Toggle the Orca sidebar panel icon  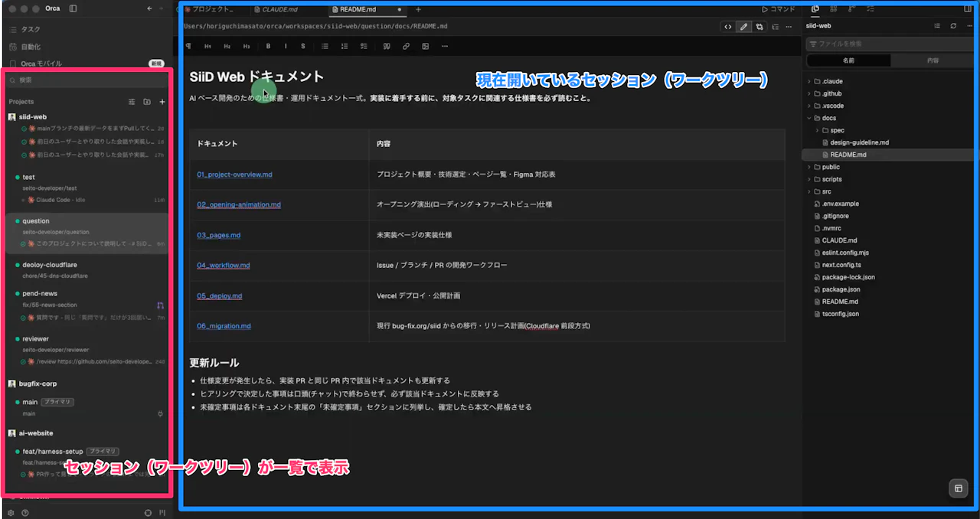(73, 8)
